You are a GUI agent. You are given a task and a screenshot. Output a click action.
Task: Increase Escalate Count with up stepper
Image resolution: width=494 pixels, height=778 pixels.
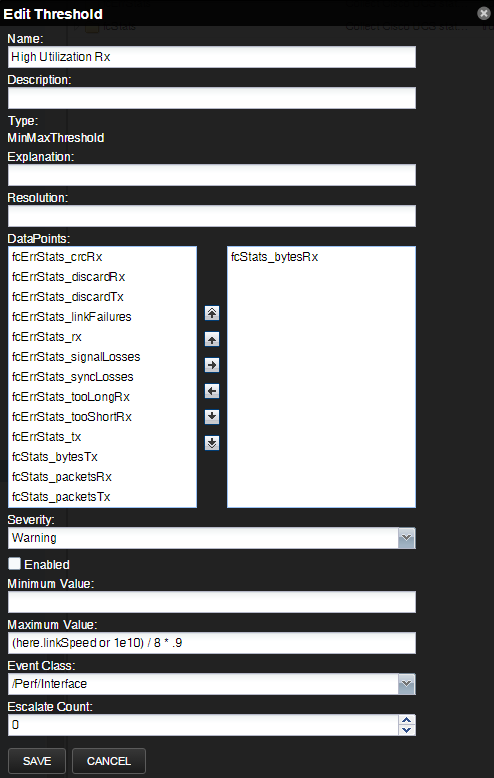(407, 720)
